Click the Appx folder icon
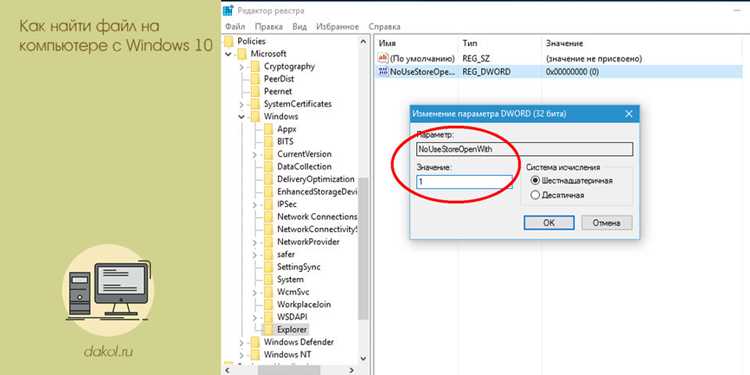The height and width of the screenshot is (375, 750). [x=269, y=129]
